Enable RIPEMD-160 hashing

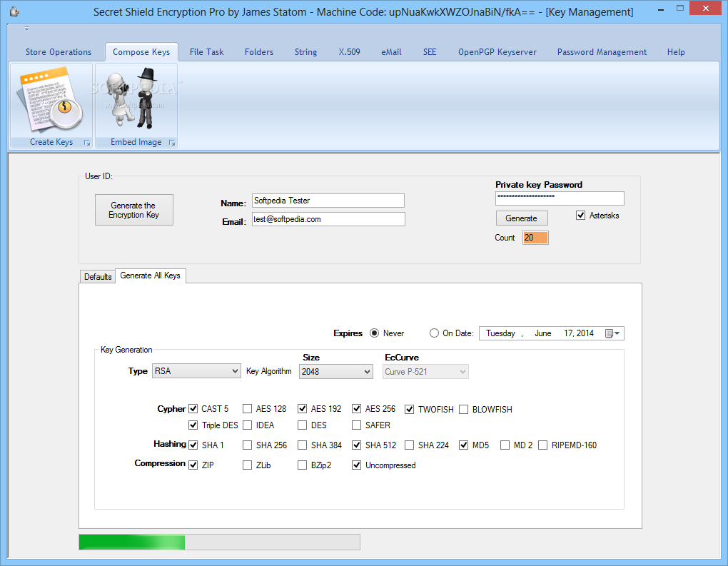(542, 445)
